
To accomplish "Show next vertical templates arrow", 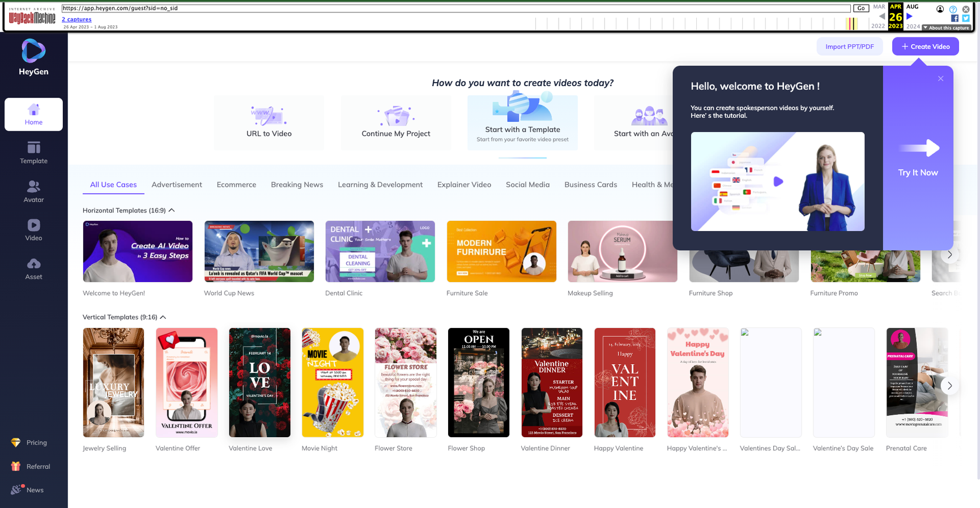I will click(x=949, y=386).
